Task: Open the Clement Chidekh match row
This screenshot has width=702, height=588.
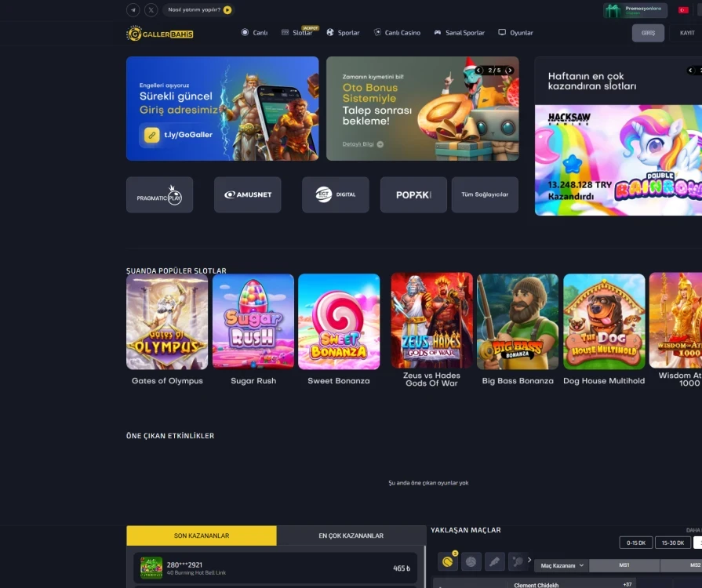Action: pyautogui.click(x=536, y=585)
